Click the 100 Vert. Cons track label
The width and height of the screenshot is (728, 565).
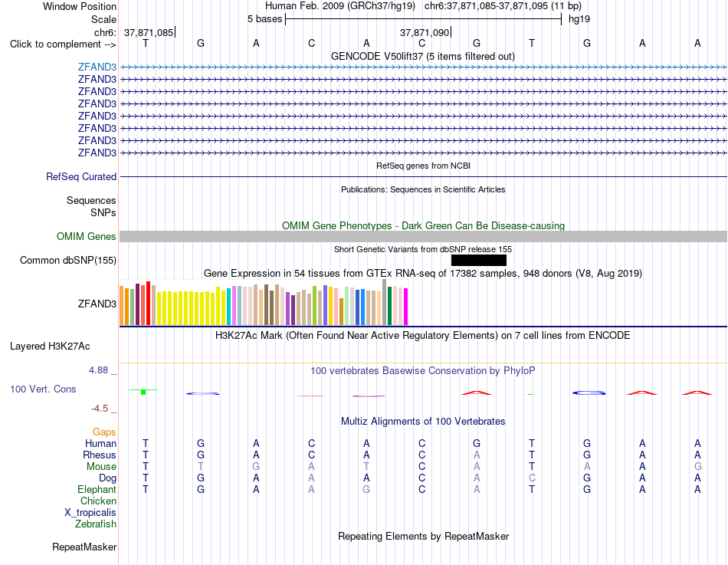tap(43, 389)
